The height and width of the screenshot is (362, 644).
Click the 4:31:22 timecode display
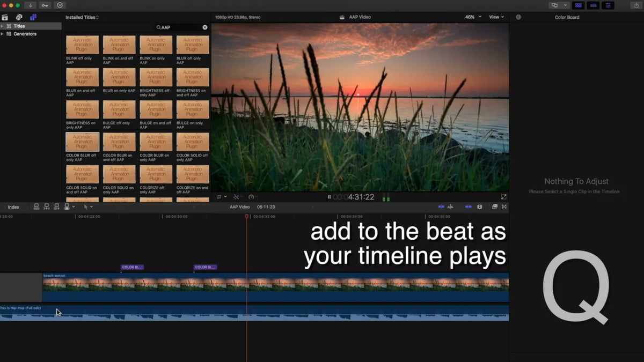tap(354, 197)
